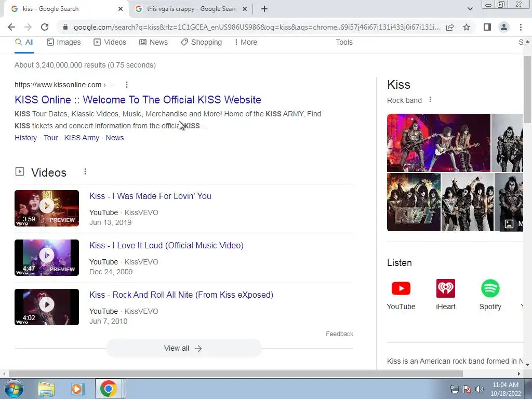The width and height of the screenshot is (532, 399).
Task: Open search Tools
Action: [344, 43]
